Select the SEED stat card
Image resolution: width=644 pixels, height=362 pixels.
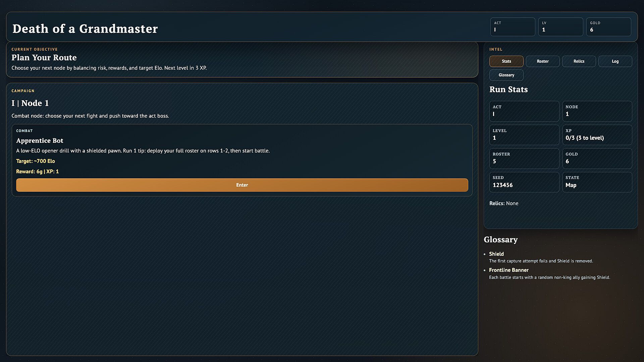(524, 182)
